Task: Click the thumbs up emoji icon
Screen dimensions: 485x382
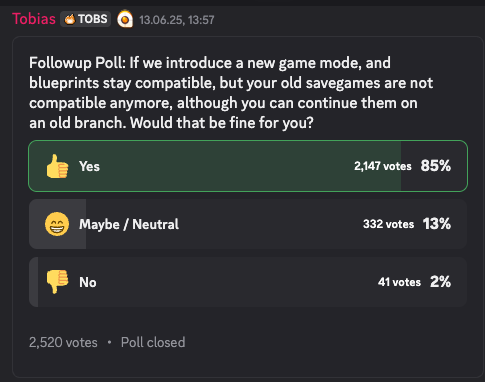Action: coord(57,166)
